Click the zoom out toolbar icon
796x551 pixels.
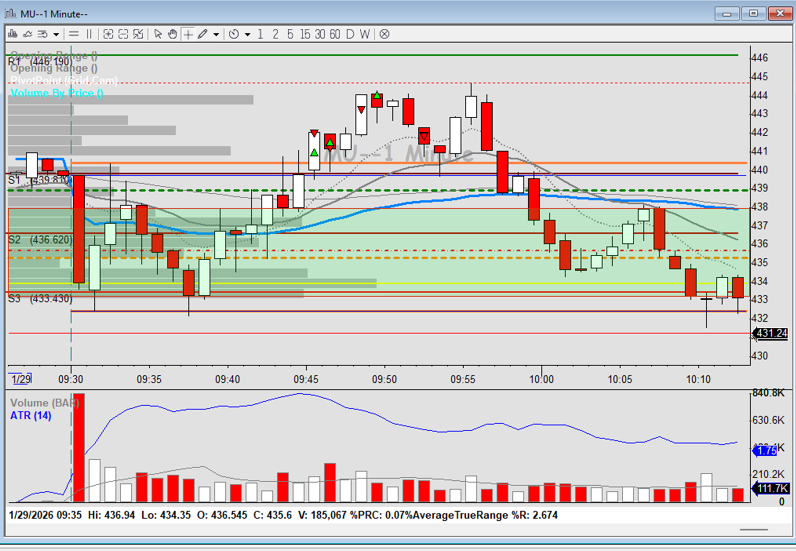[x=123, y=34]
